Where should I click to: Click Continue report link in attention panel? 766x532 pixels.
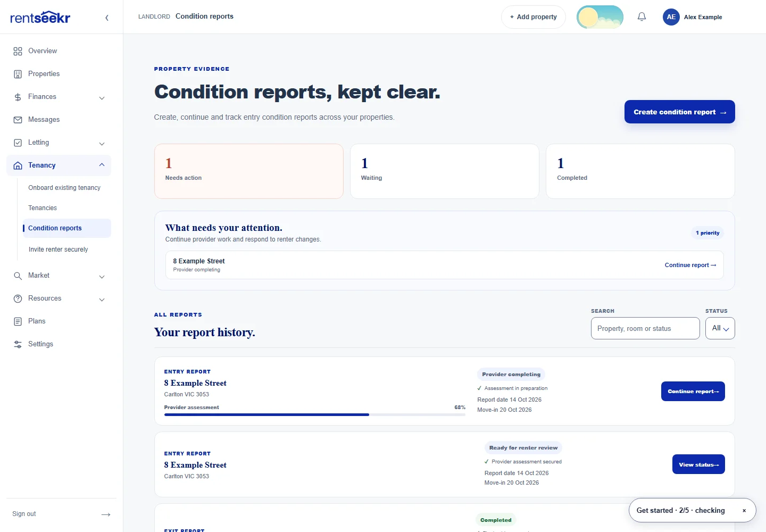tap(690, 265)
